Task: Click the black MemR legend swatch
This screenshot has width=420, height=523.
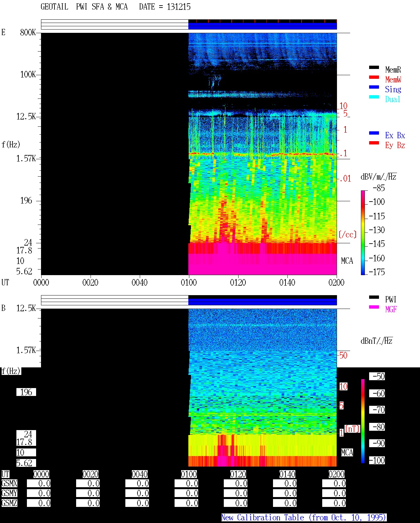Action: tap(374, 67)
